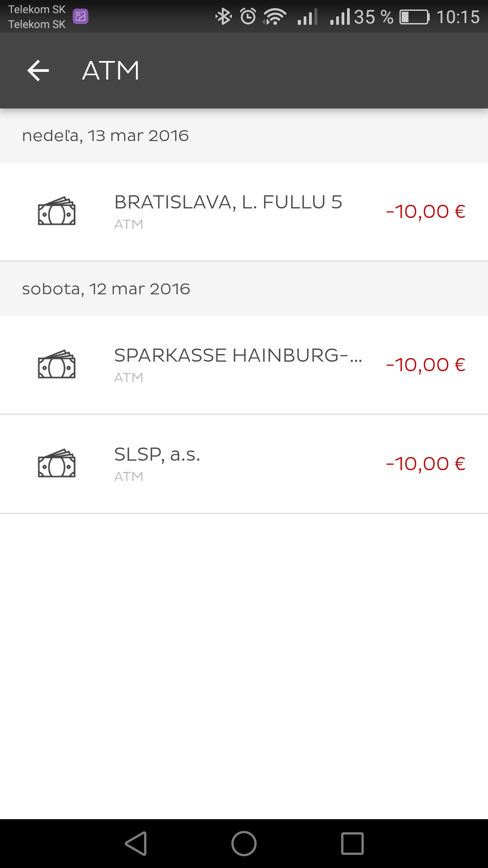Tap the back arrow in header

pyautogui.click(x=38, y=71)
